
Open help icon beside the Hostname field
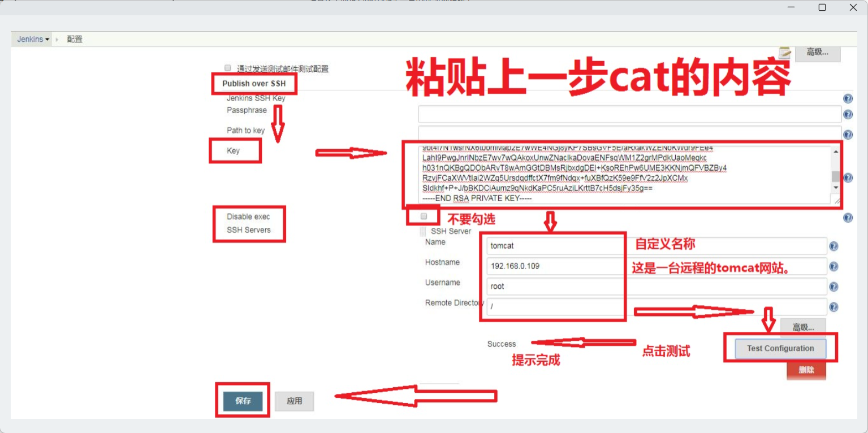click(834, 267)
